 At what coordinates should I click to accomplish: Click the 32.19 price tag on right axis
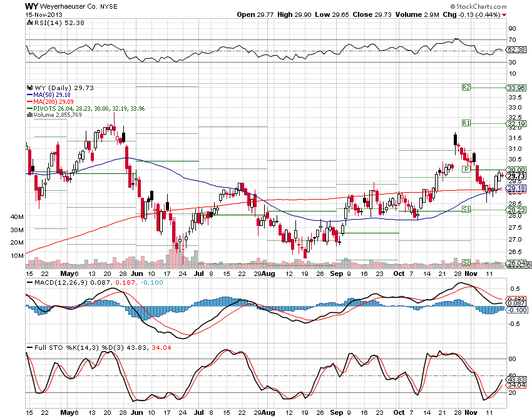point(516,123)
